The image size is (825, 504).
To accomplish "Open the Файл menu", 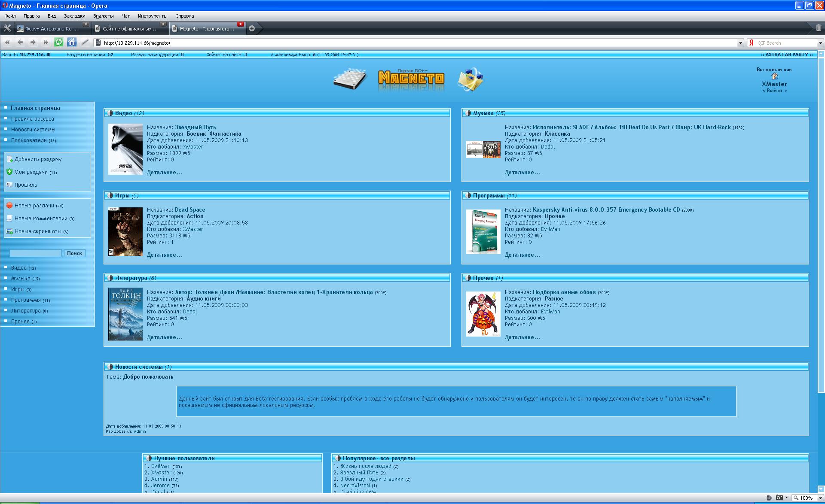I will click(10, 16).
